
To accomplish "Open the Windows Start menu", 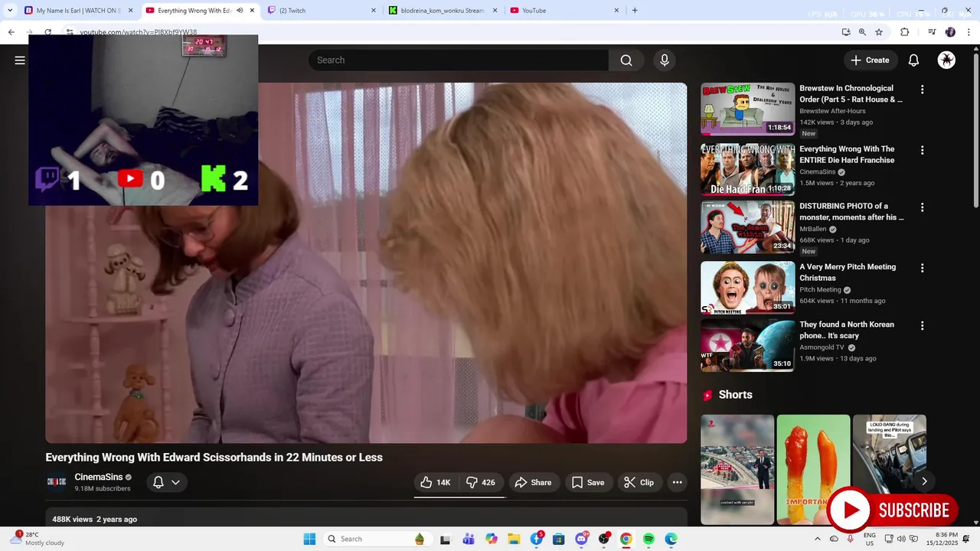I will click(x=309, y=539).
